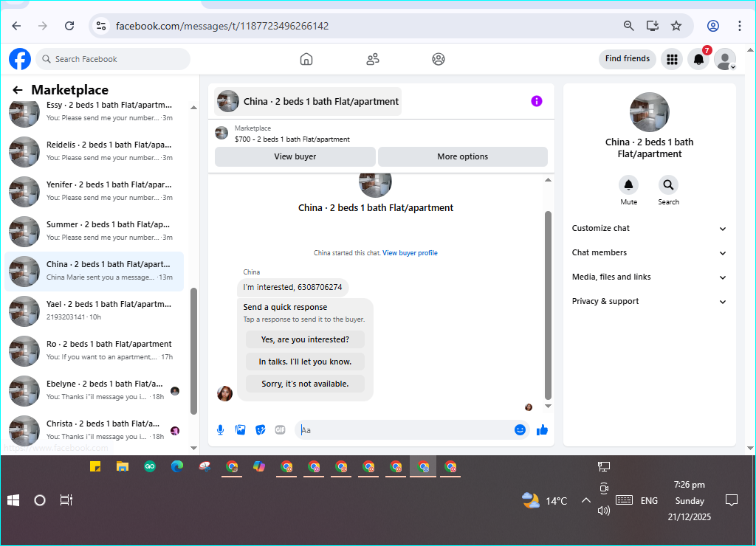Click the apartment thumbnail in right panel
Image resolution: width=756 pixels, height=546 pixels.
pos(650,112)
